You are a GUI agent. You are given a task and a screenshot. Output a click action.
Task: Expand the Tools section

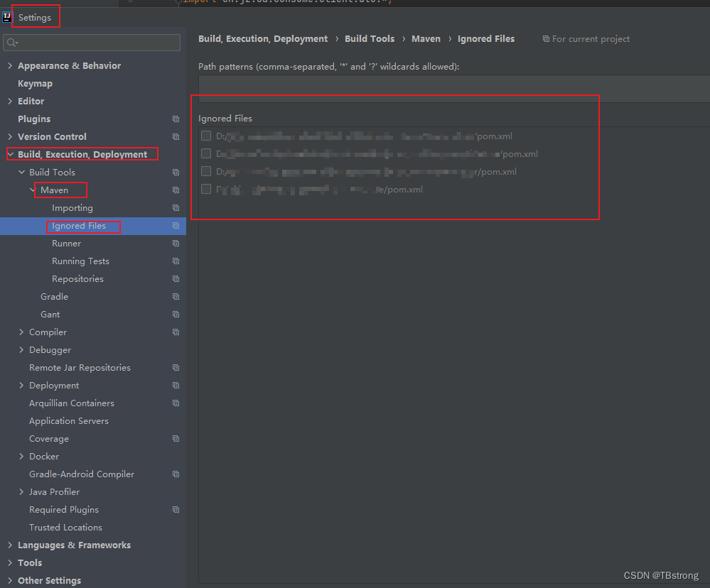coord(10,562)
